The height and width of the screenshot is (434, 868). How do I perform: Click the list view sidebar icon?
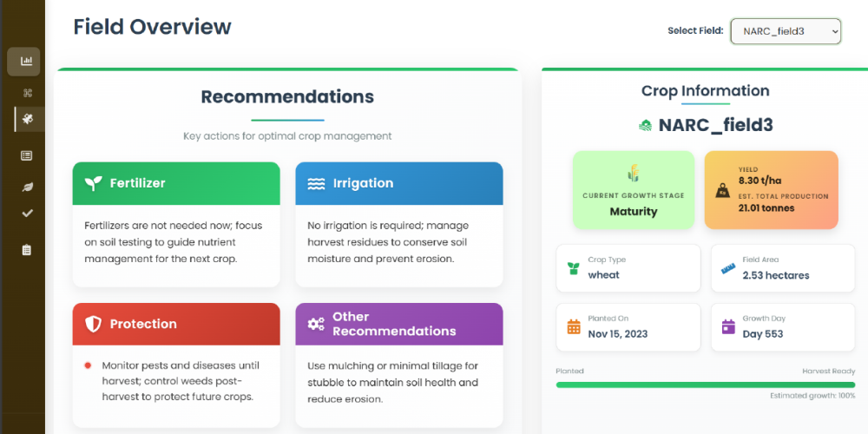click(27, 155)
